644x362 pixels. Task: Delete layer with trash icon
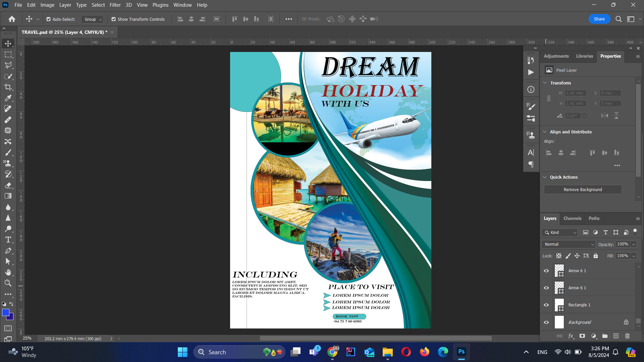click(627, 336)
